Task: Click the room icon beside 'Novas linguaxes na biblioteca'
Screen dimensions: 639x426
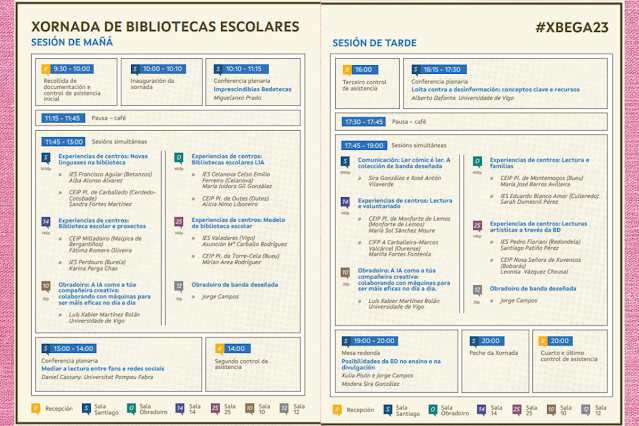Action: 46,158
